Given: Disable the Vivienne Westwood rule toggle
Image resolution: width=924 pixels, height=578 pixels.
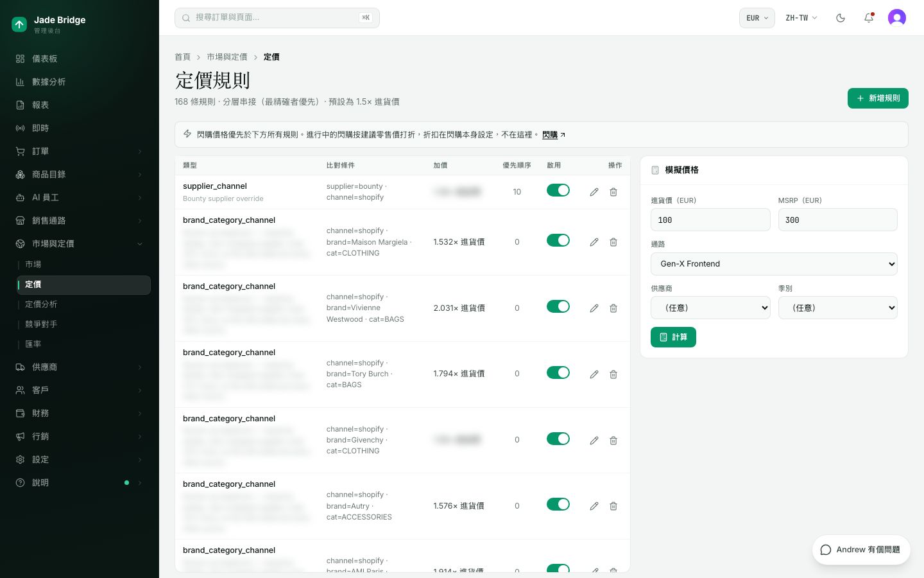Looking at the screenshot, I should click(x=558, y=306).
